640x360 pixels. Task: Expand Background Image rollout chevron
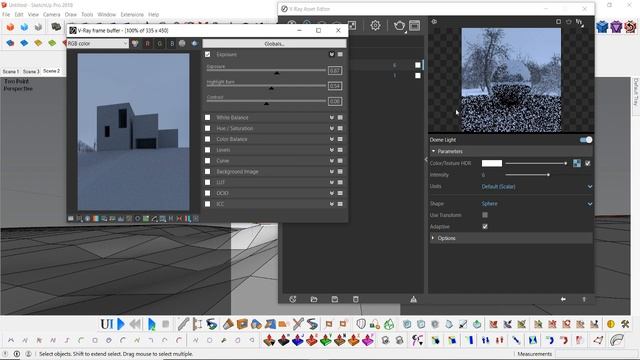click(331, 171)
